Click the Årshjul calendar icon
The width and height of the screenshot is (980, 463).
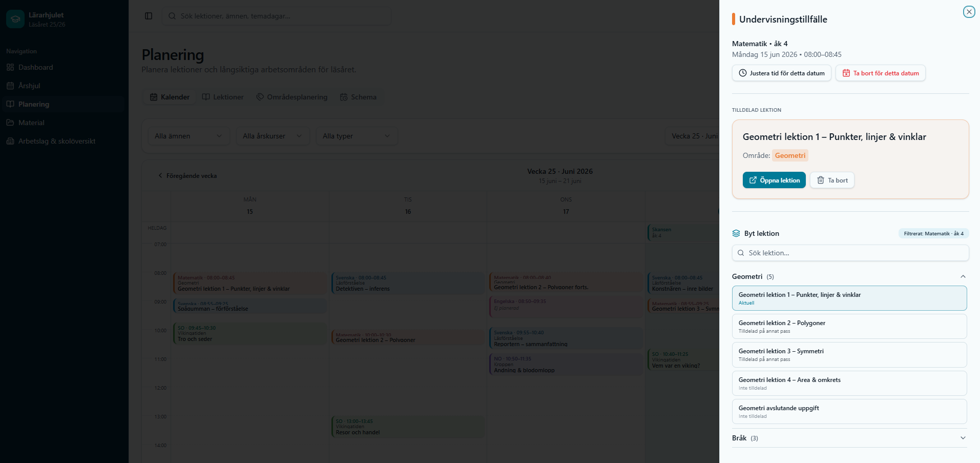coord(10,86)
